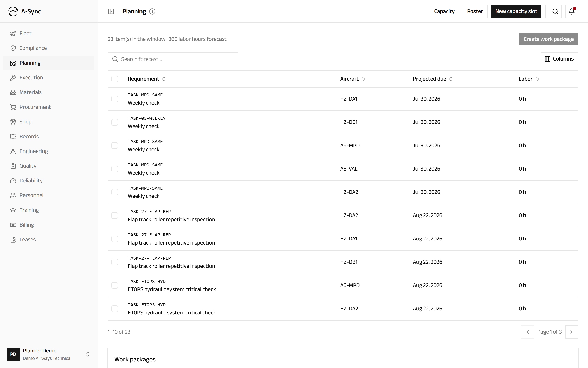The image size is (588, 368).
Task: Open Quality section
Action: pos(49,166)
